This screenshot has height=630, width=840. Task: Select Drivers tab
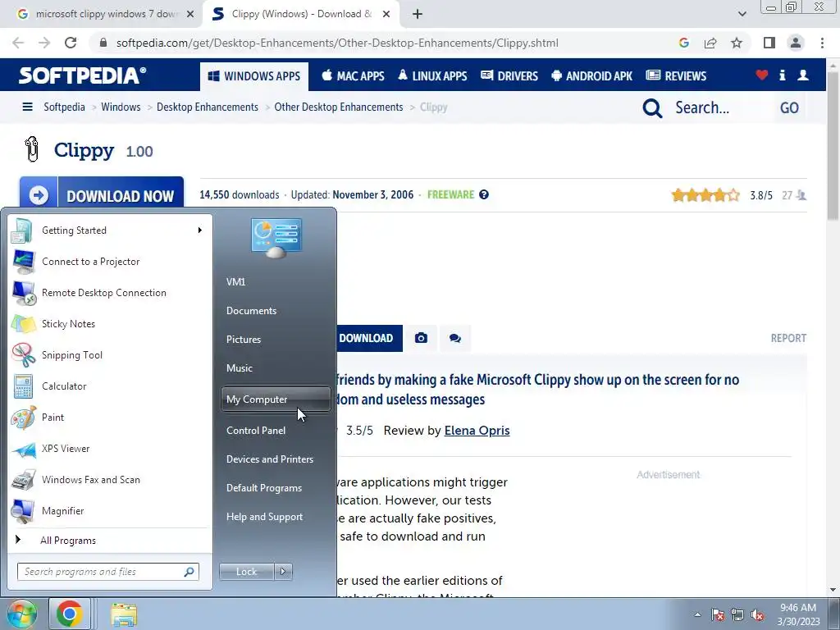509,76
